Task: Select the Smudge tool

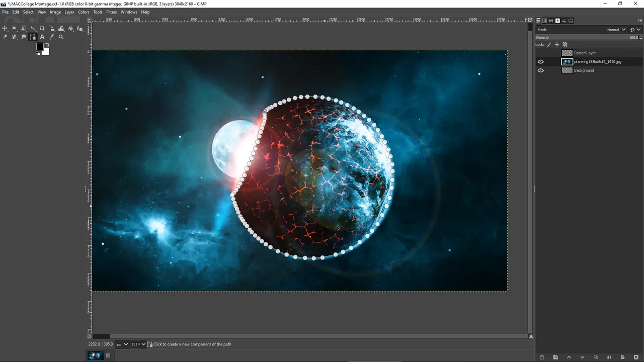Action: point(24,37)
